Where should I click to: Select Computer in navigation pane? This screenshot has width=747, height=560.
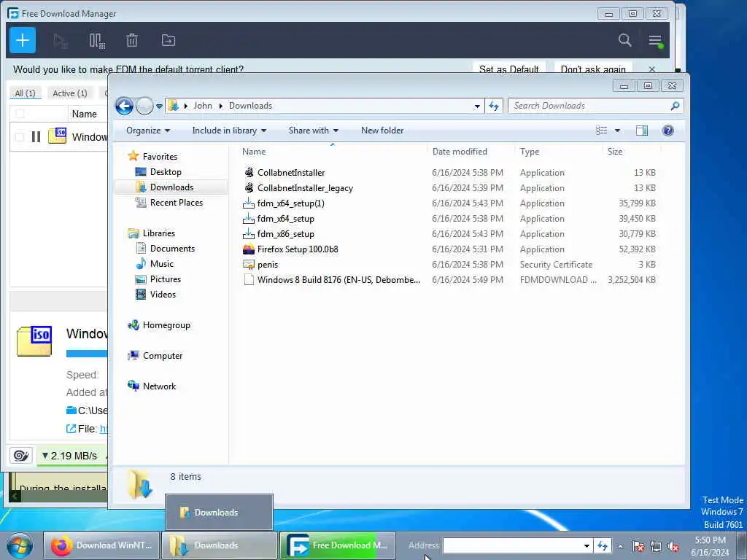[x=163, y=356]
